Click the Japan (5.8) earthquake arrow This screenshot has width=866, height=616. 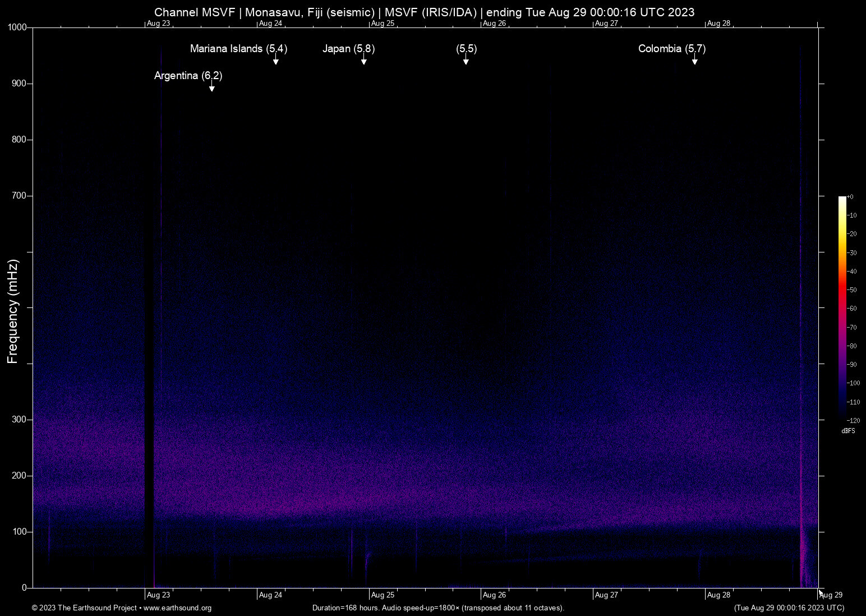[363, 62]
